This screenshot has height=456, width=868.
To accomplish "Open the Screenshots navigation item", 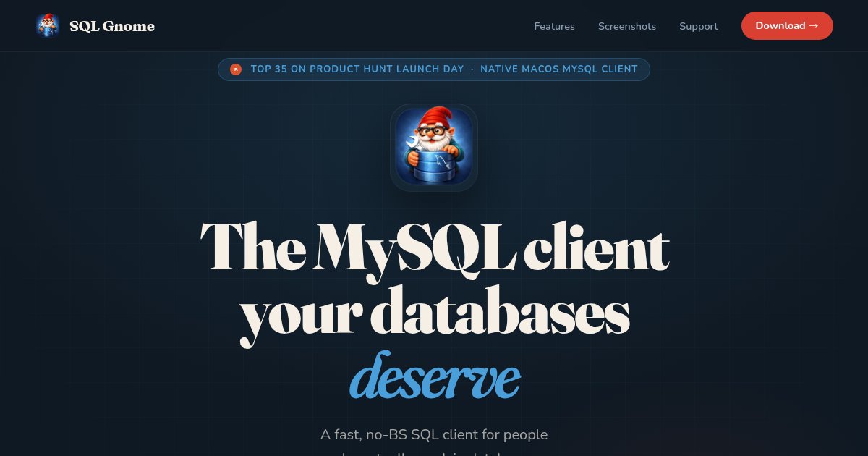I will click(x=627, y=26).
